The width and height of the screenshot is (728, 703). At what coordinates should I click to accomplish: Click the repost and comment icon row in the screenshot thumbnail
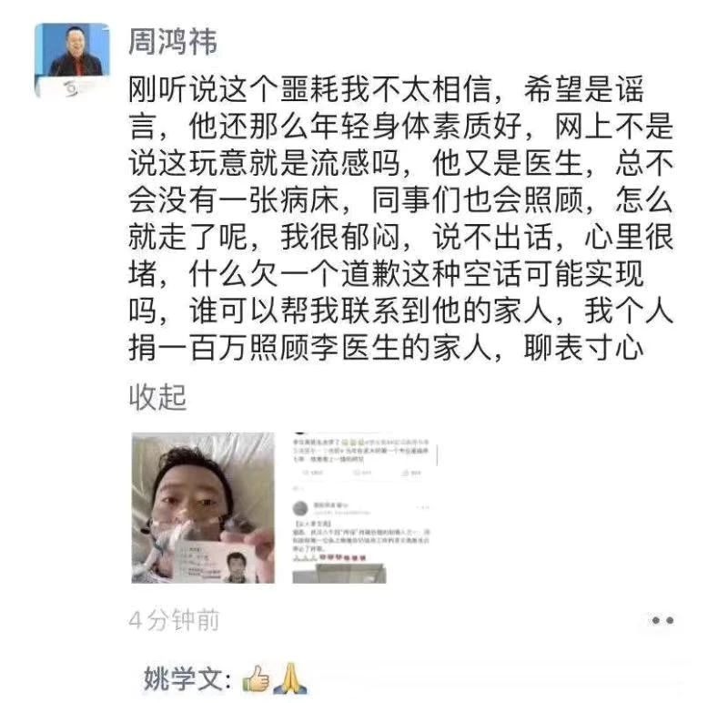click(361, 473)
